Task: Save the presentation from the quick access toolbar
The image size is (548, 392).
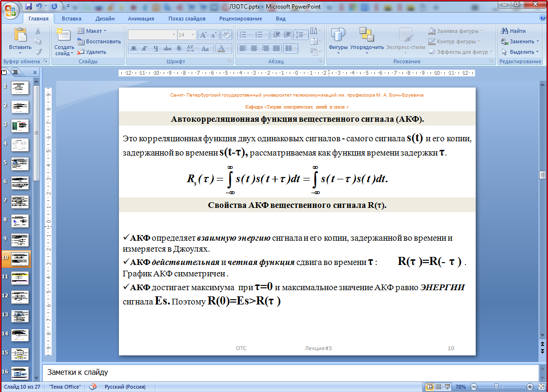Action: coord(29,7)
